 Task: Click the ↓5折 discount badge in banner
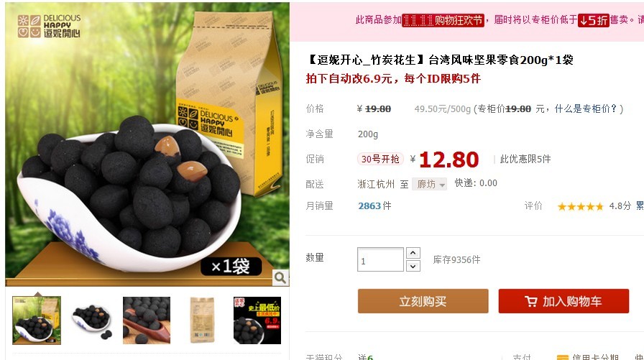pos(593,20)
